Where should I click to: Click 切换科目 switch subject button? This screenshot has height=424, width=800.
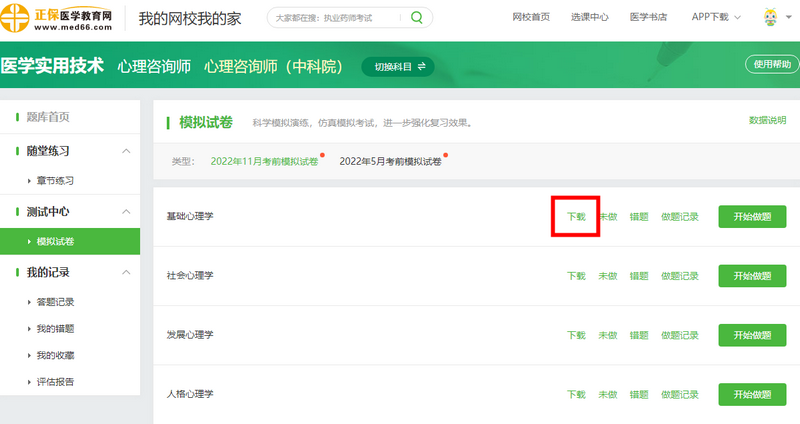[398, 66]
